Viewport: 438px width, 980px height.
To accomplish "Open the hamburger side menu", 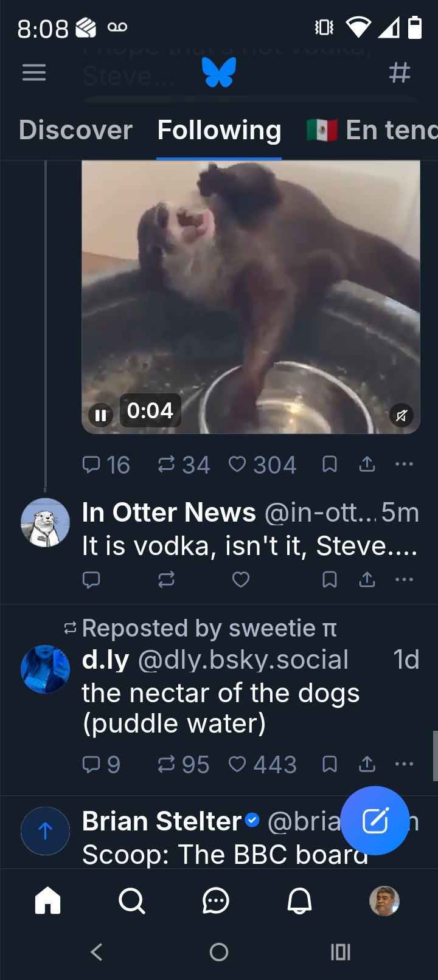I will tap(34, 73).
